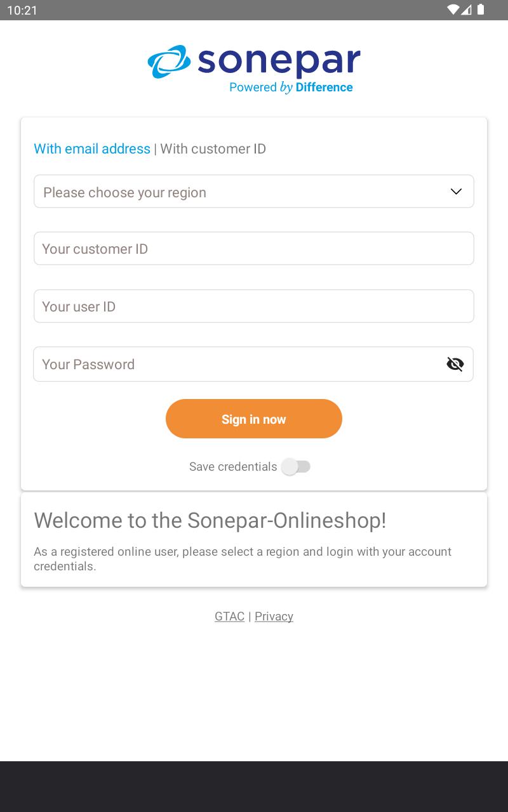Focus the 'Your customer ID' field
The width and height of the screenshot is (508, 812).
(x=254, y=249)
